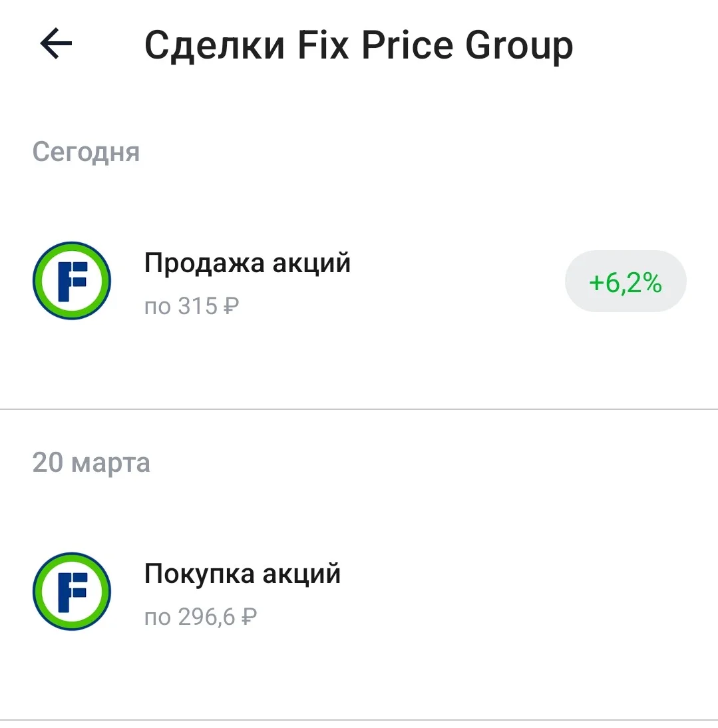Viewport: 718px width, 728px height.
Task: Select the sale price по 315 ₽
Action: [x=192, y=306]
